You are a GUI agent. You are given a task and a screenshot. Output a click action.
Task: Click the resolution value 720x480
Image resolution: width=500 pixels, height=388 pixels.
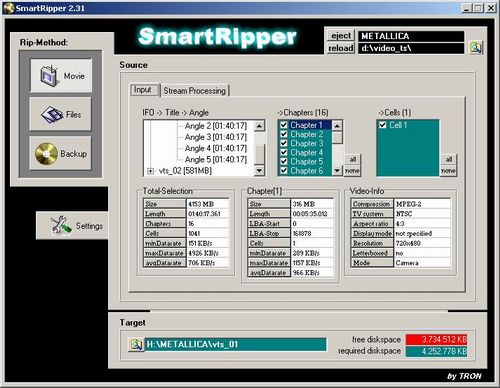(422, 243)
